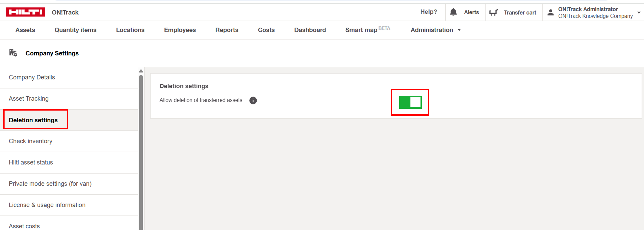Open License & usage information

47,205
